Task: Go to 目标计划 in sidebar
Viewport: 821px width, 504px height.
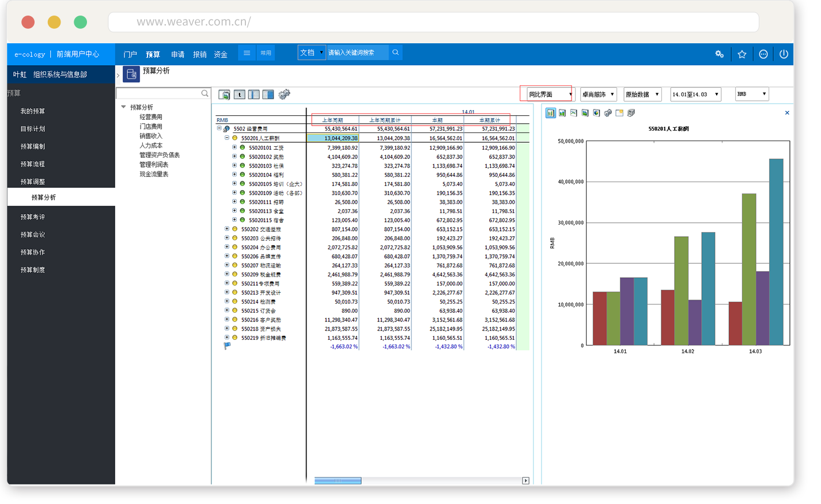Action: click(x=33, y=129)
